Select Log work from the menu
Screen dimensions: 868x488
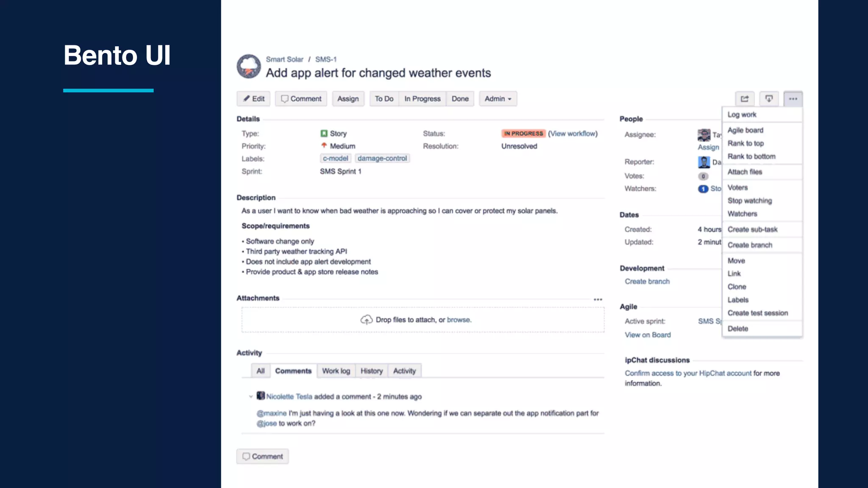click(742, 115)
